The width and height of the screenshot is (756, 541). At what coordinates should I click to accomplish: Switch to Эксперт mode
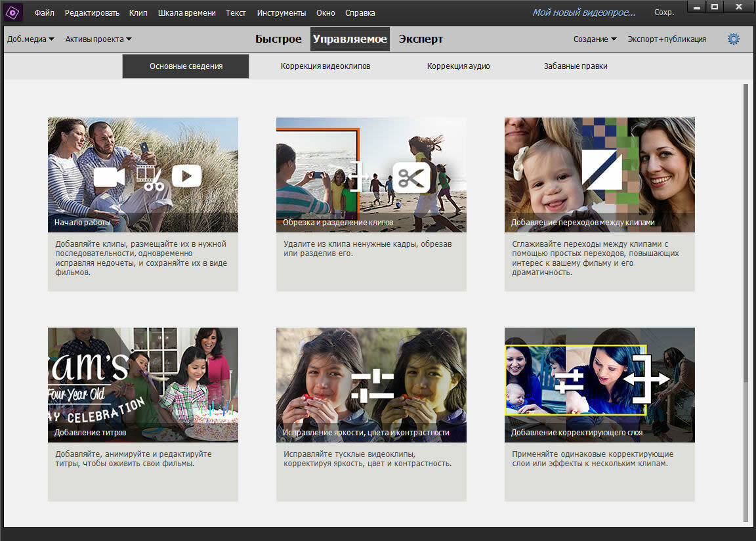pyautogui.click(x=421, y=39)
